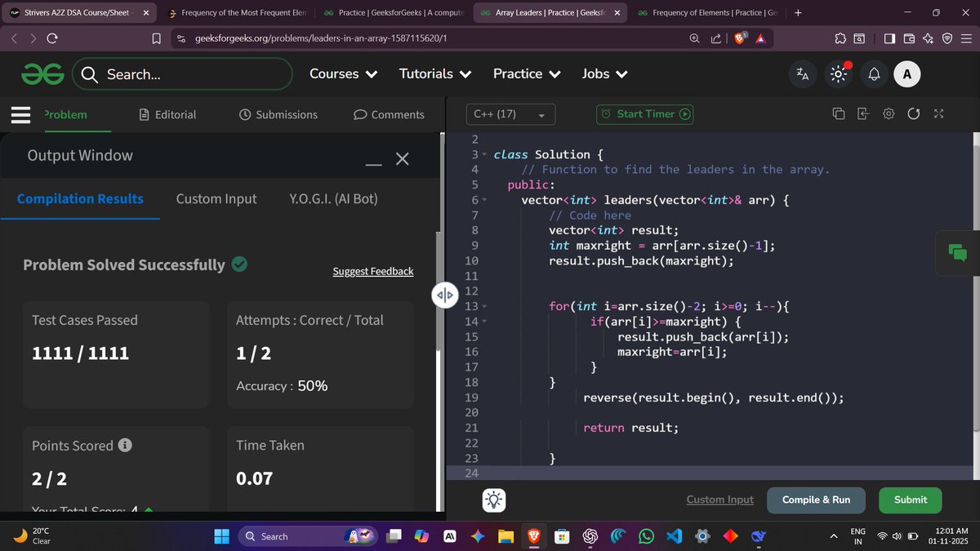The image size is (980, 551).
Task: Open the C++ (17) language dropdown
Action: click(x=510, y=114)
